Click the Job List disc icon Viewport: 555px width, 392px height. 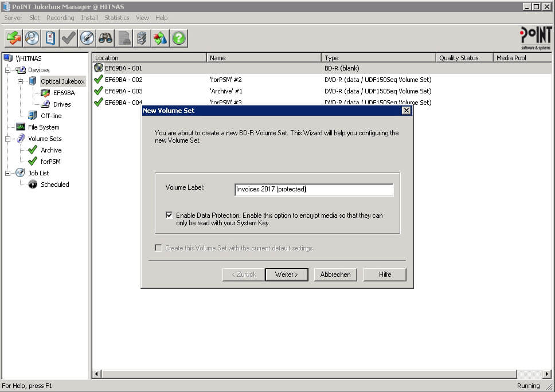tap(21, 173)
